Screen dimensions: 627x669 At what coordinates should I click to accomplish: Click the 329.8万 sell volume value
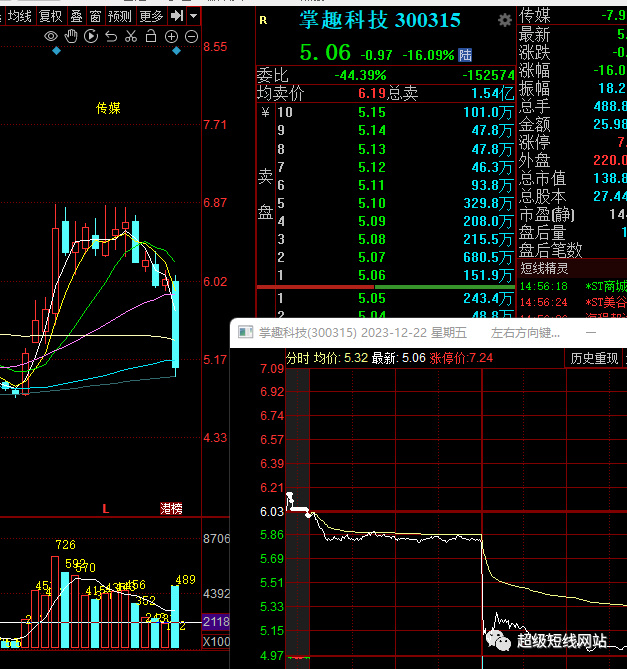[x=488, y=203]
